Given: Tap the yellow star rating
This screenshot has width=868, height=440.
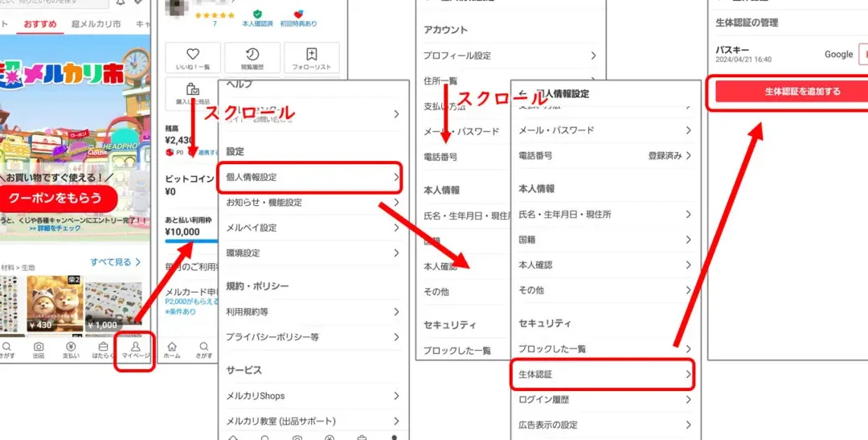Looking at the screenshot, I should (x=215, y=15).
